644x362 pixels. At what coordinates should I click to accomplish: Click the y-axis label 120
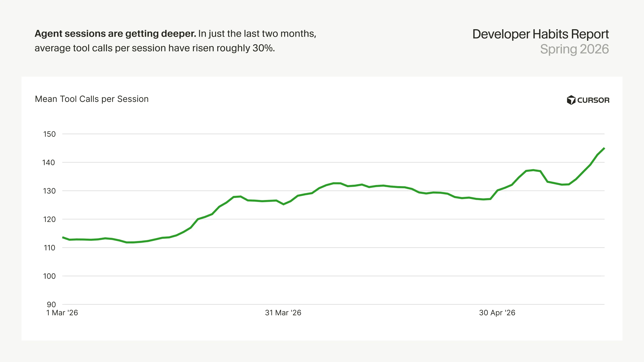tap(49, 219)
